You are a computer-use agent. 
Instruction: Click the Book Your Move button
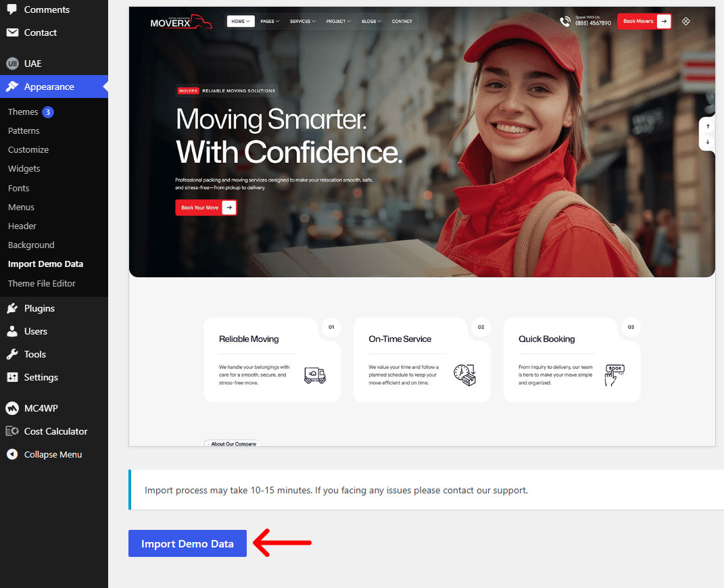[x=206, y=207]
